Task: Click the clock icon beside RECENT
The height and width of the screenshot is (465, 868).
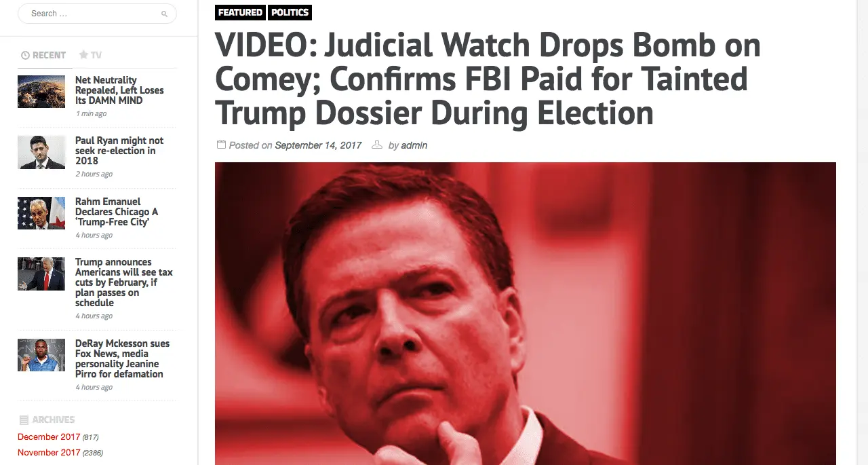Action: 25,55
